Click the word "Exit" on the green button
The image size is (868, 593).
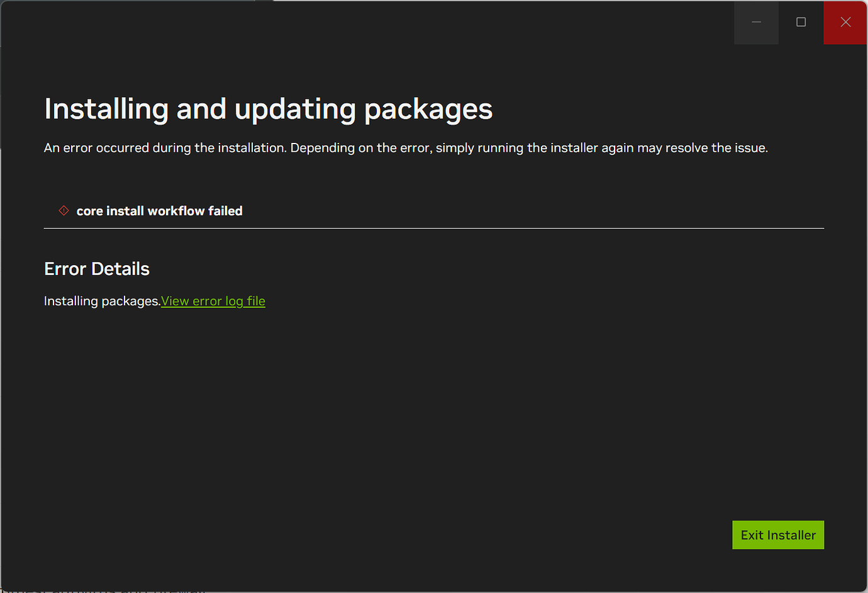click(752, 535)
